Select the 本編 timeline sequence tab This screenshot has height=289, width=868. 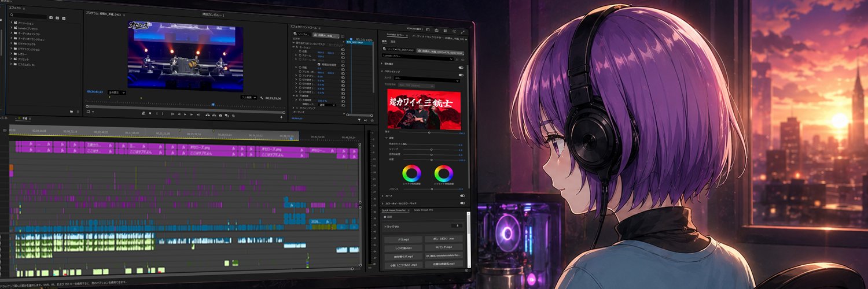pyautogui.click(x=24, y=118)
